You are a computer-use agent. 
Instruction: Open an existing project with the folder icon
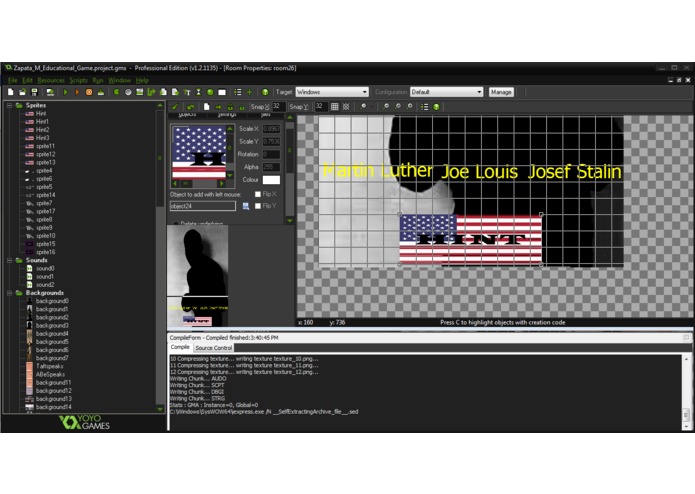point(22,92)
